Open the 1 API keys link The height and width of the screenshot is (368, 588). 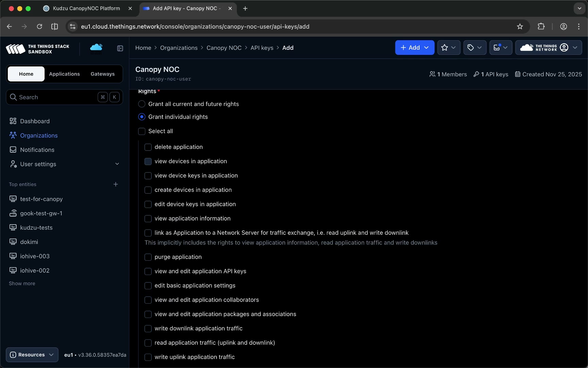click(491, 74)
